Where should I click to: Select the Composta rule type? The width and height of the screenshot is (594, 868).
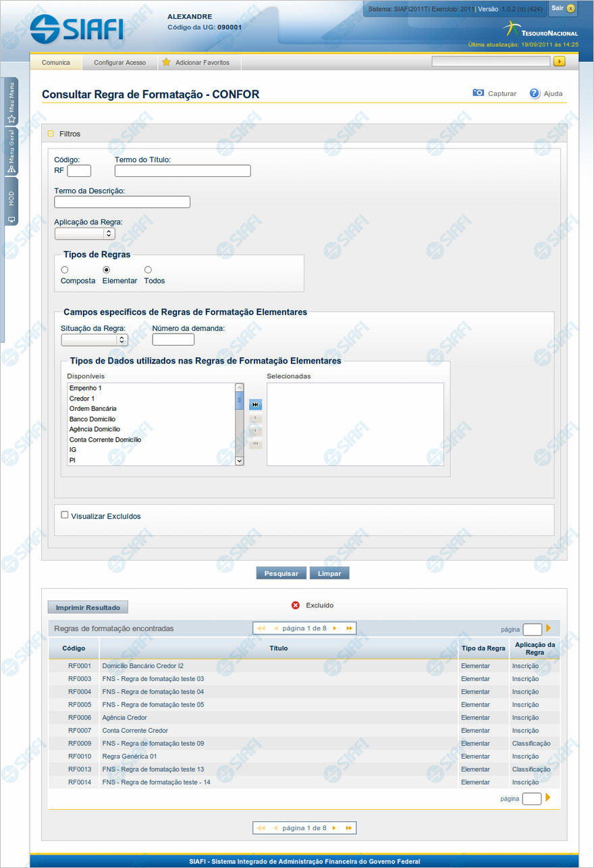(x=65, y=270)
